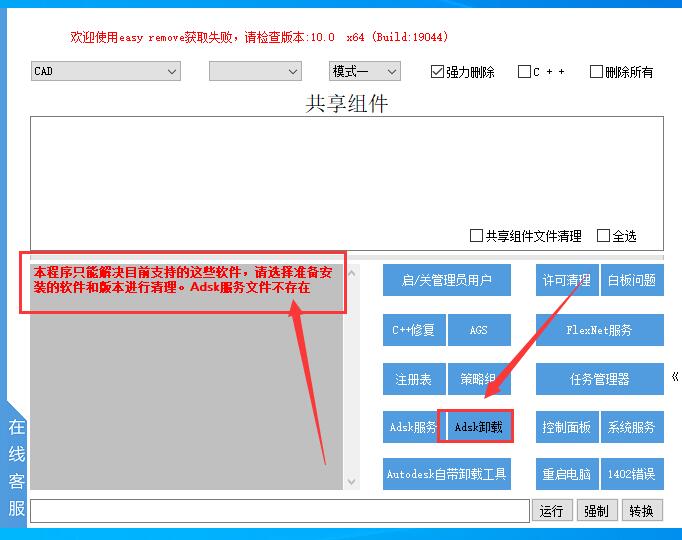Open the empty version dropdown
This screenshot has height=540, width=682.
point(254,71)
